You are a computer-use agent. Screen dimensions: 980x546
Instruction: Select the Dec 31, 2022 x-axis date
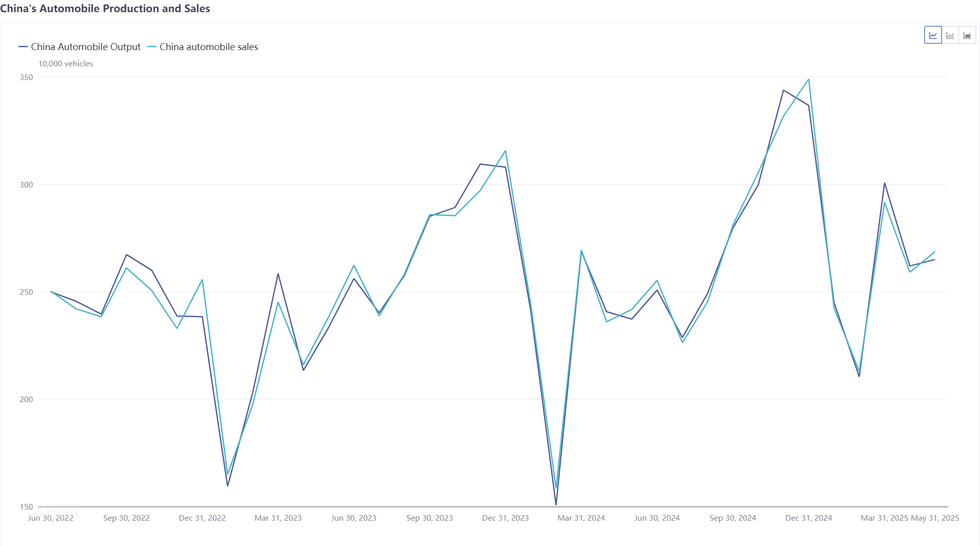pos(202,518)
